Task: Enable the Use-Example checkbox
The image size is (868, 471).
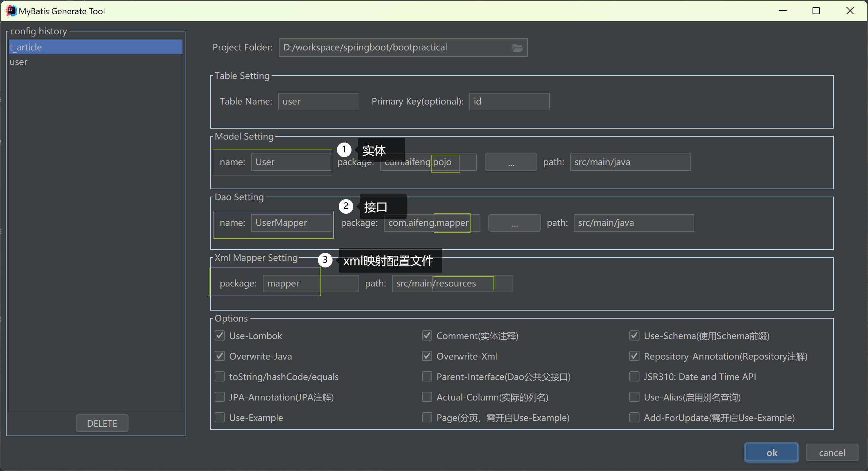Action: 220,418
